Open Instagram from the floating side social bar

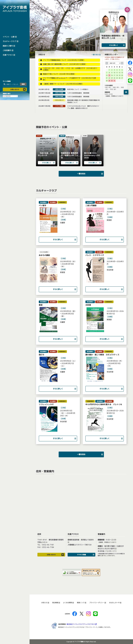coord(130,75)
